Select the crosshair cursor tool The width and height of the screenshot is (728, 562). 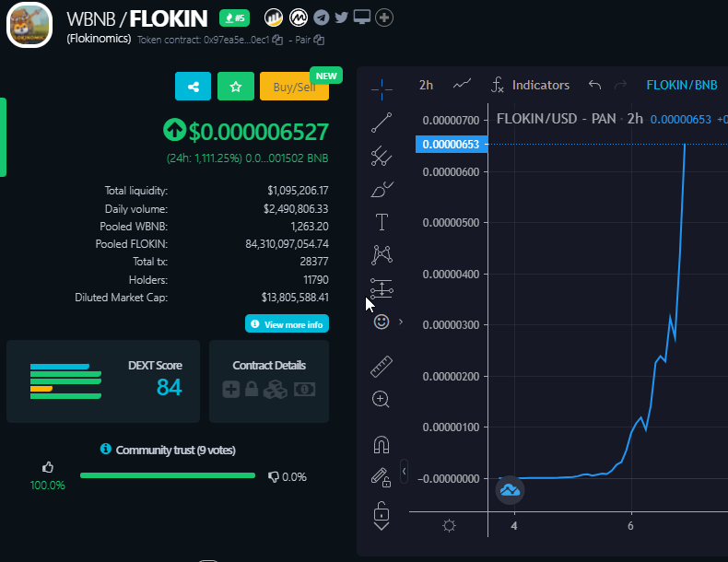pyautogui.click(x=382, y=89)
